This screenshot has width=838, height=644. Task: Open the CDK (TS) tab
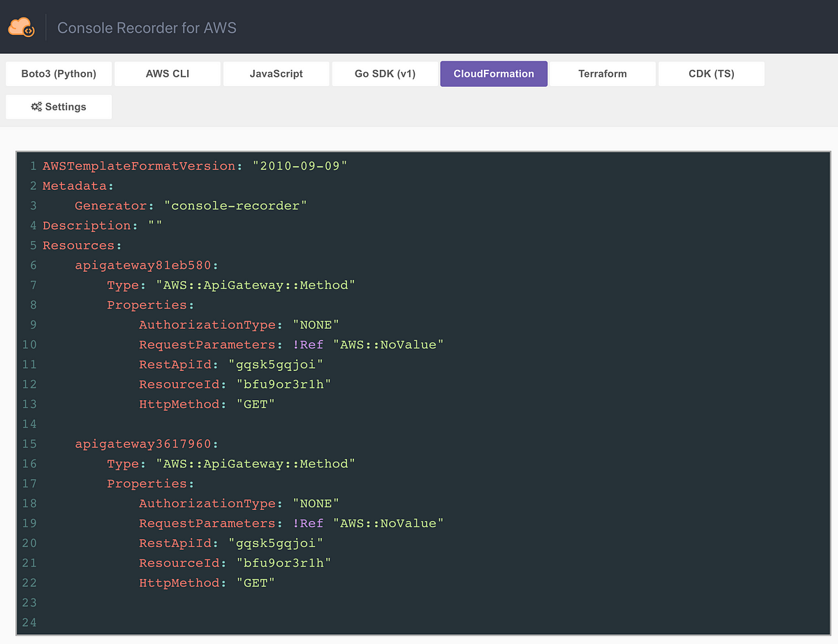712,73
